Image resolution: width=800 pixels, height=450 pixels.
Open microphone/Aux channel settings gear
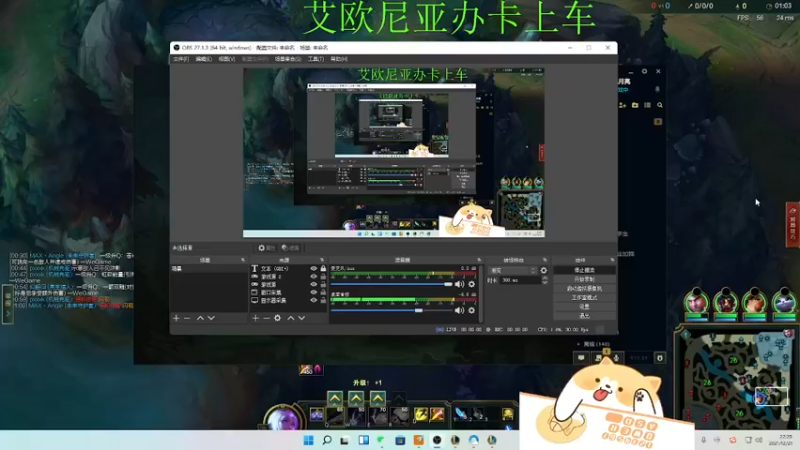(471, 284)
